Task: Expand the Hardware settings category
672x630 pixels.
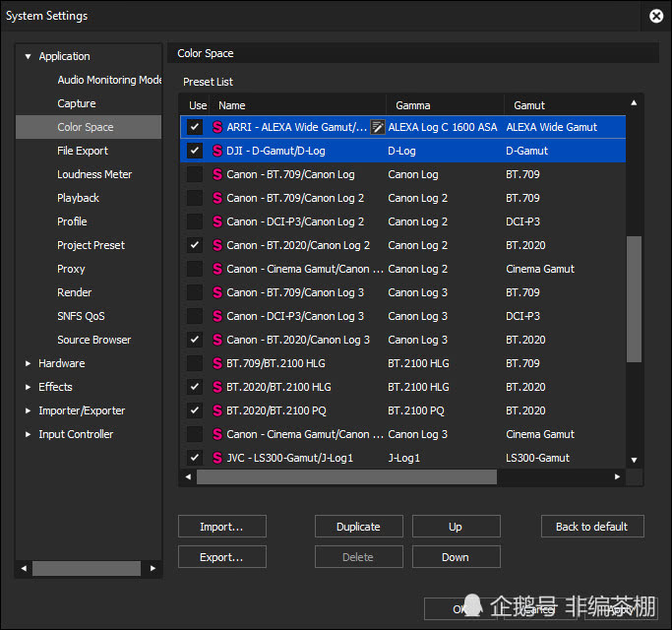Action: pyautogui.click(x=29, y=363)
